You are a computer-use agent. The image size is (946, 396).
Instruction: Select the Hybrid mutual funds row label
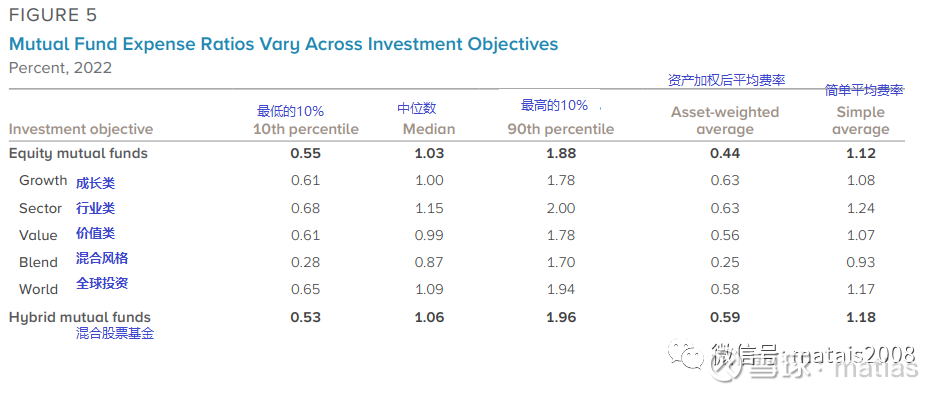pyautogui.click(x=80, y=317)
